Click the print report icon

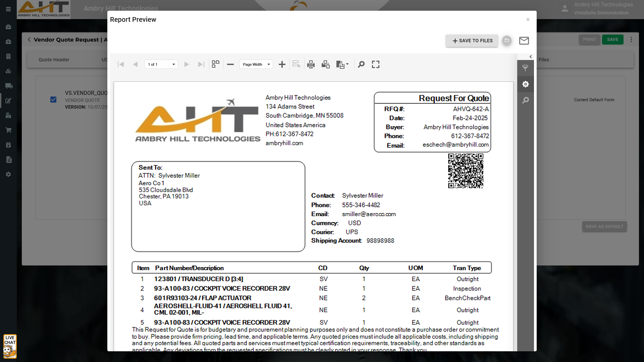coord(311,64)
